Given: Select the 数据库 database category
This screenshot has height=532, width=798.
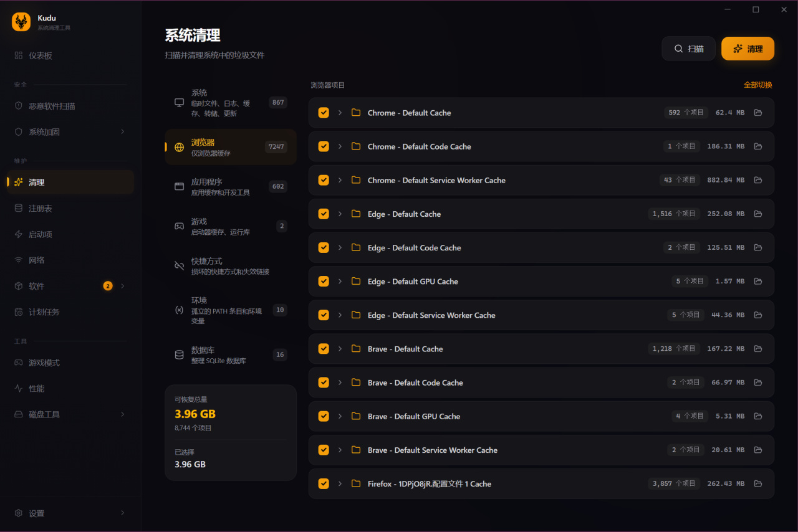Looking at the screenshot, I should (231, 355).
